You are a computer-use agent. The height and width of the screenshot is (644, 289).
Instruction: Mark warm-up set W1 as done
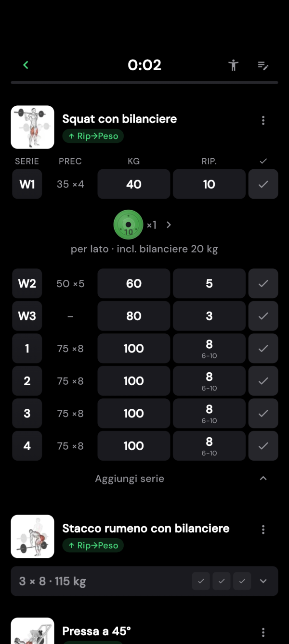[263, 184]
